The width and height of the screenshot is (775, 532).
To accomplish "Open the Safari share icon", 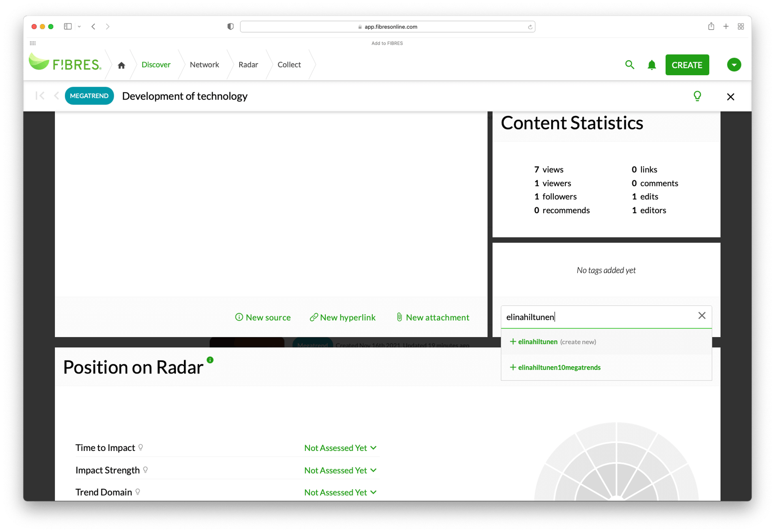I will [711, 26].
